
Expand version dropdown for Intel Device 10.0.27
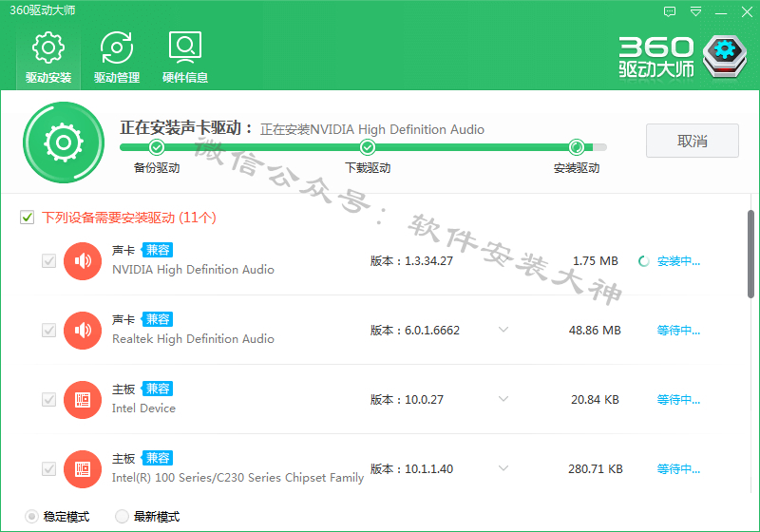click(503, 399)
